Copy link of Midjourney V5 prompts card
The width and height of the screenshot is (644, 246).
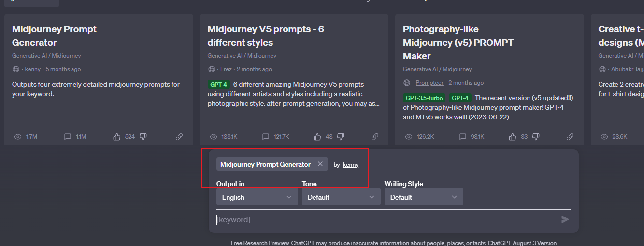pyautogui.click(x=375, y=137)
